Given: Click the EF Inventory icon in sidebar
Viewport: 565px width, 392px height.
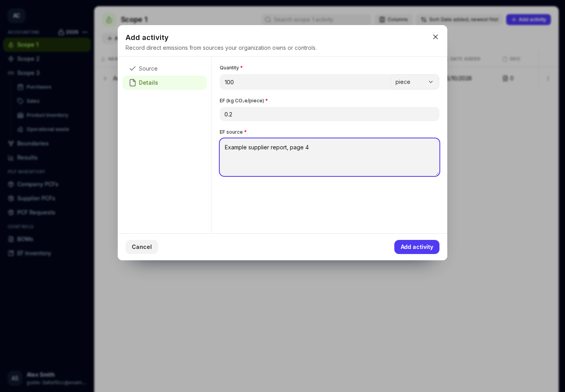Looking at the screenshot, I should 11,253.
